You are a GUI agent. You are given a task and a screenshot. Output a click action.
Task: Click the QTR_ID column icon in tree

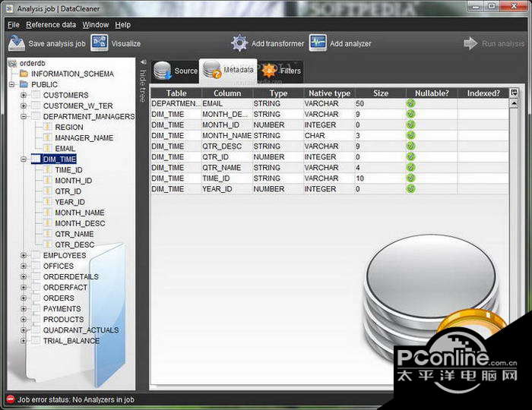tap(47, 191)
